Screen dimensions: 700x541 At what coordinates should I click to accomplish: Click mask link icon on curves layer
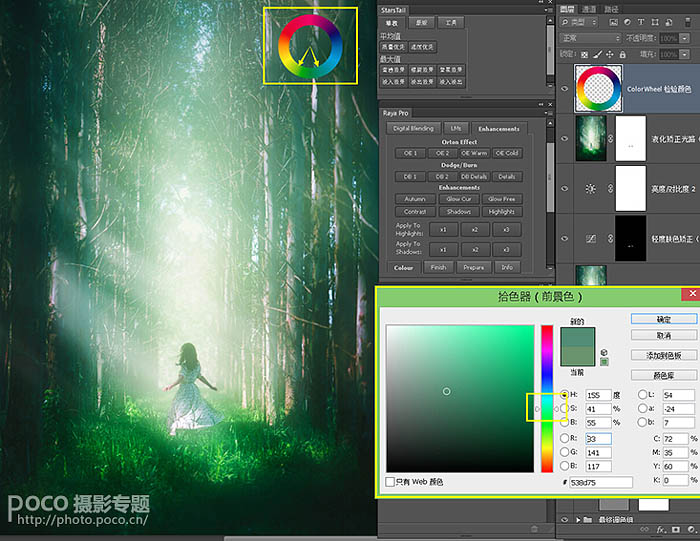click(610, 239)
